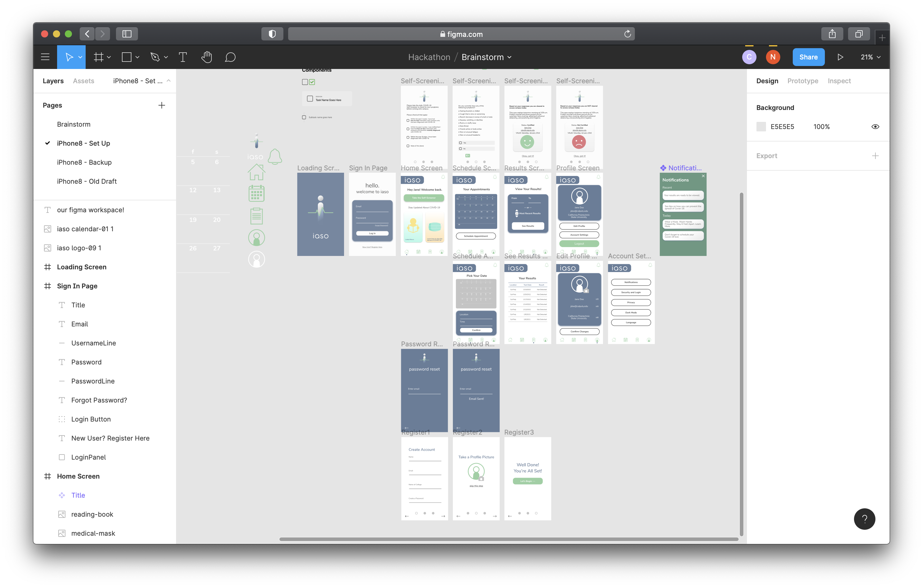This screenshot has height=588, width=923.
Task: Select the Text tool
Action: pyautogui.click(x=183, y=57)
